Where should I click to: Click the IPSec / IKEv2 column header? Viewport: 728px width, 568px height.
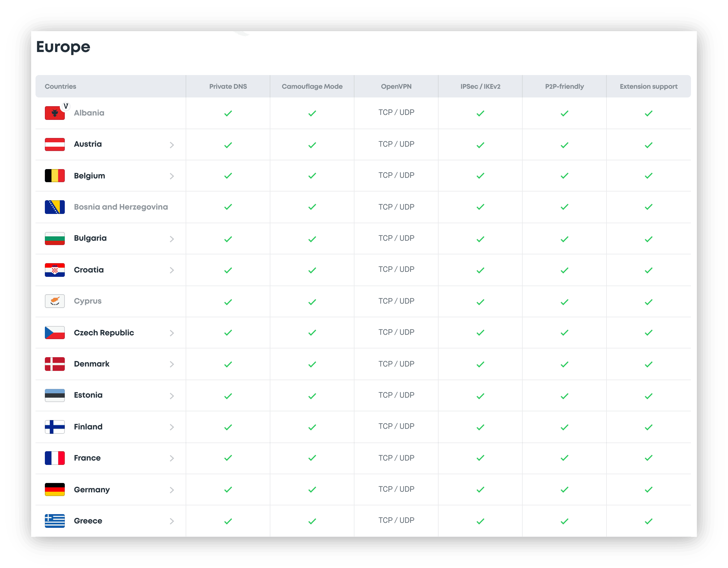pos(480,86)
